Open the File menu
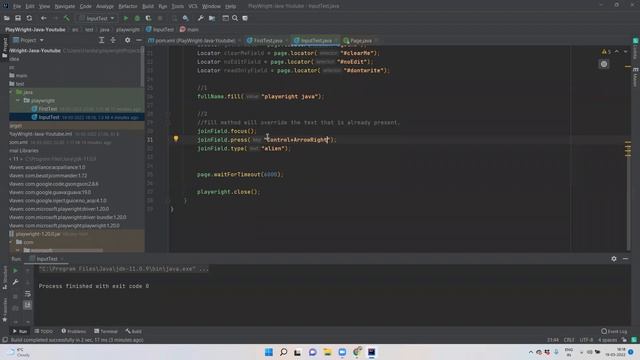Image resolution: width=640 pixels, height=360 pixels. tap(17, 6)
